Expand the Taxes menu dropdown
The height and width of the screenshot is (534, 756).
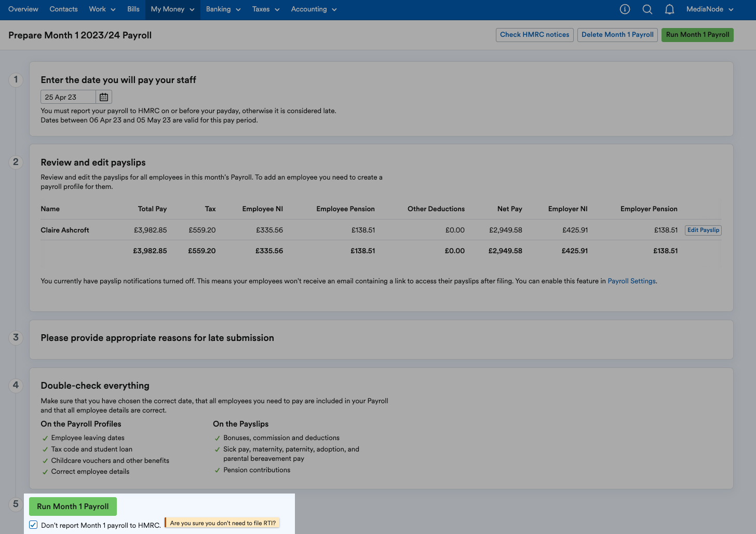(x=266, y=9)
